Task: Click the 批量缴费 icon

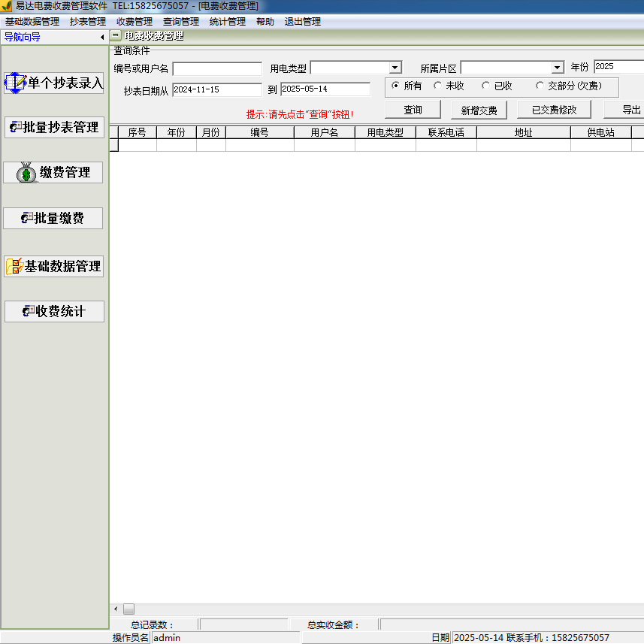Action: (x=27, y=218)
